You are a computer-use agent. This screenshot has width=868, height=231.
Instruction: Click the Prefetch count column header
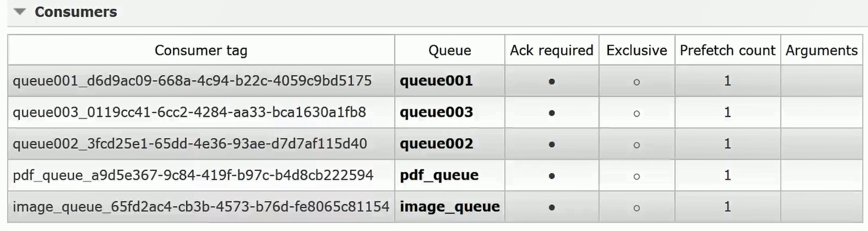[x=728, y=51]
